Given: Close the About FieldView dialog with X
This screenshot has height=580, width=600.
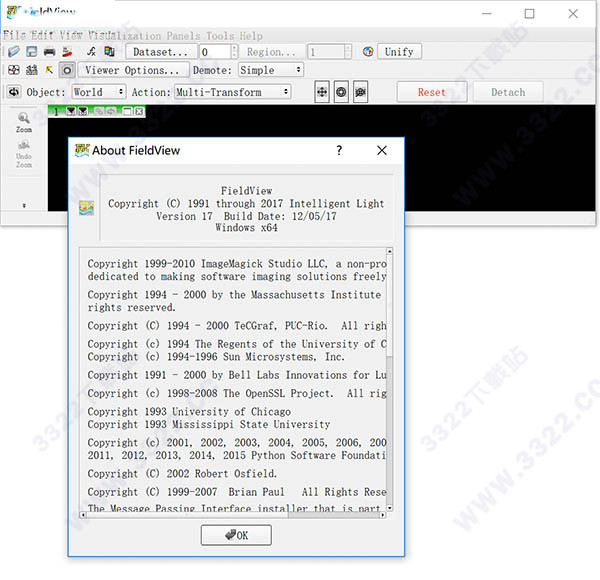Looking at the screenshot, I should tap(382, 150).
